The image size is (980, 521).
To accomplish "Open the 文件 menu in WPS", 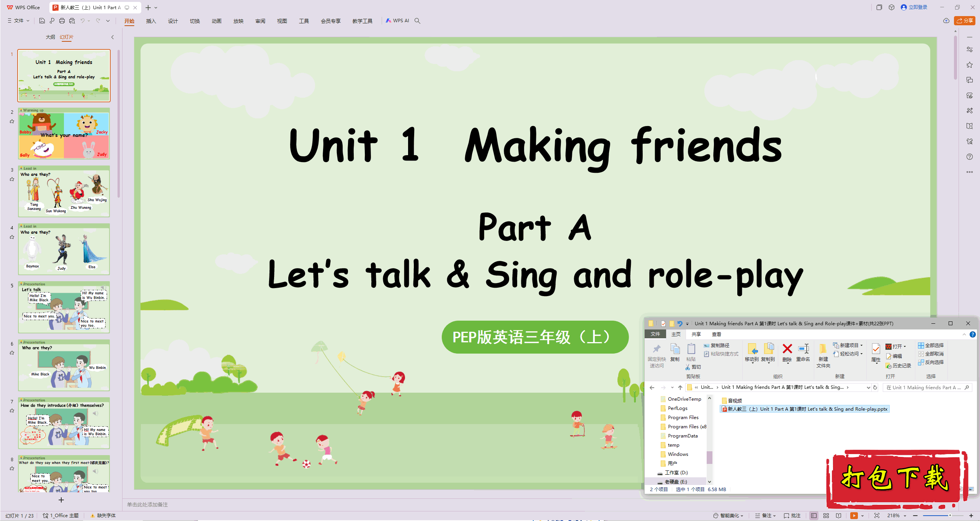I will 18,21.
